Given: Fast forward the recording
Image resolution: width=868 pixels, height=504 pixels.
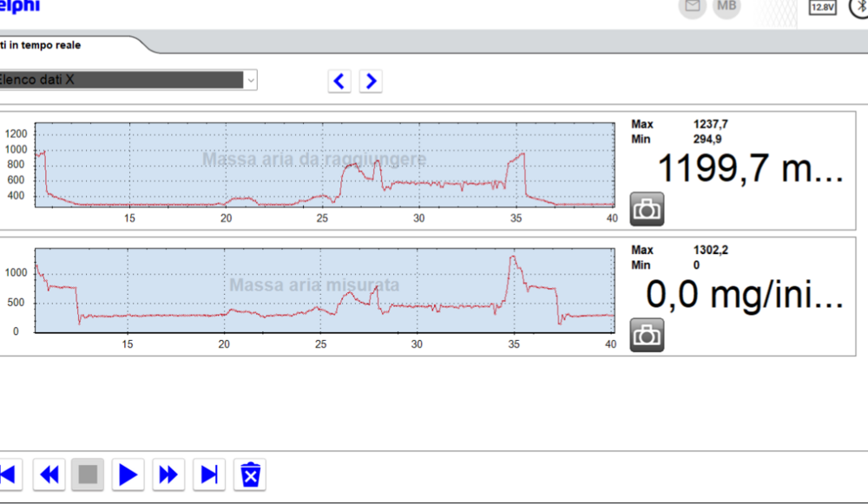Looking at the screenshot, I should 168,475.
